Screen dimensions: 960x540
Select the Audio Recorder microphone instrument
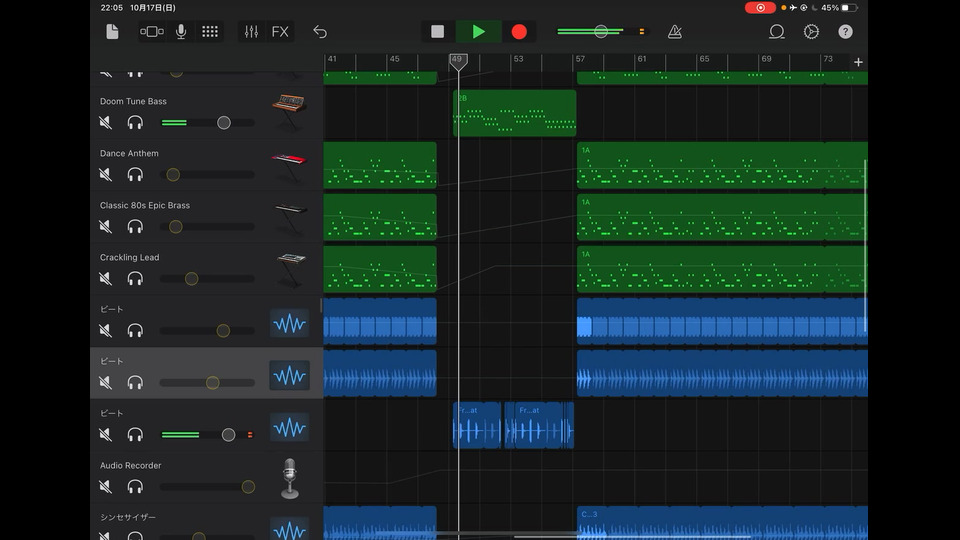pos(290,478)
